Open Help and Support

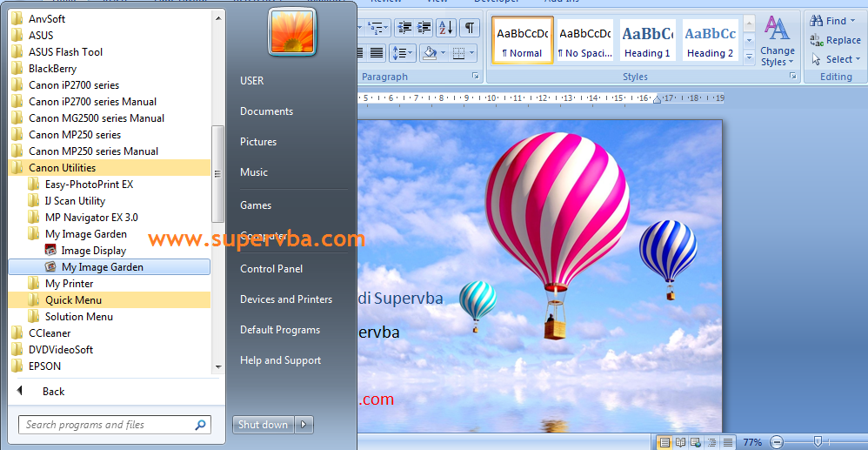click(280, 360)
